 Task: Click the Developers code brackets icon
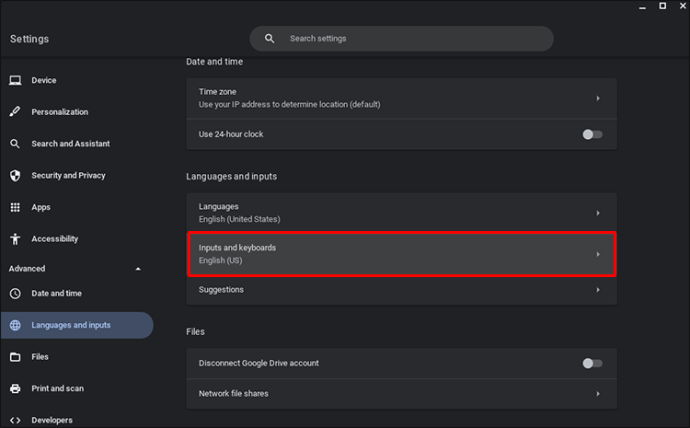[x=15, y=420]
